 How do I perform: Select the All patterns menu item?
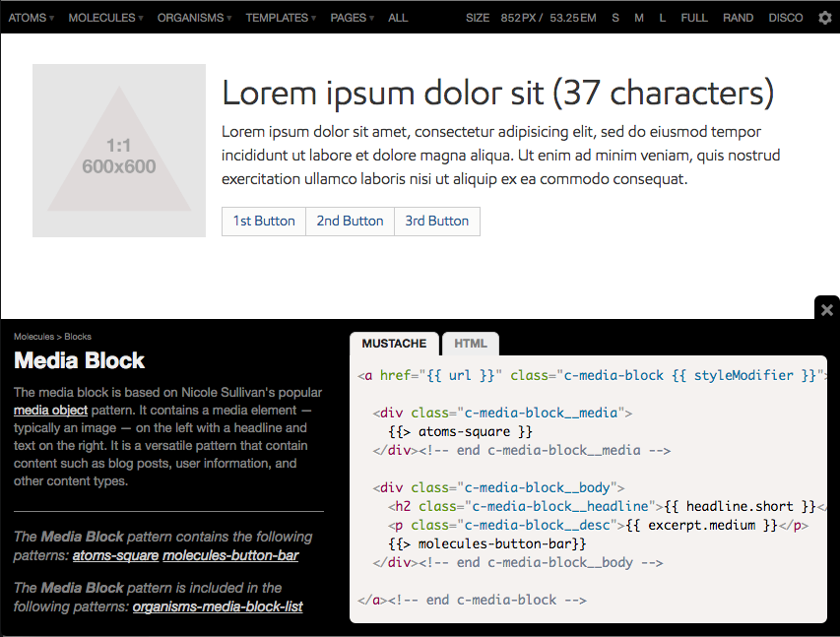(x=398, y=18)
